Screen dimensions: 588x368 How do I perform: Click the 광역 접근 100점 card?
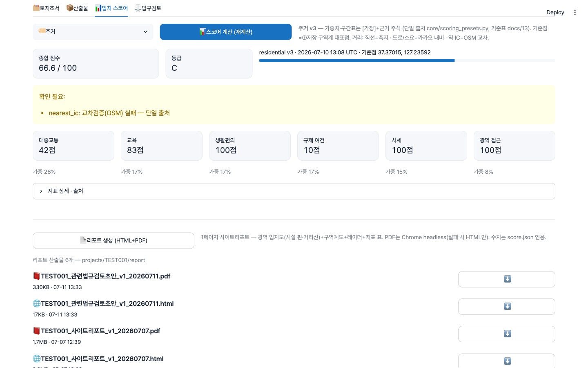tap(514, 146)
